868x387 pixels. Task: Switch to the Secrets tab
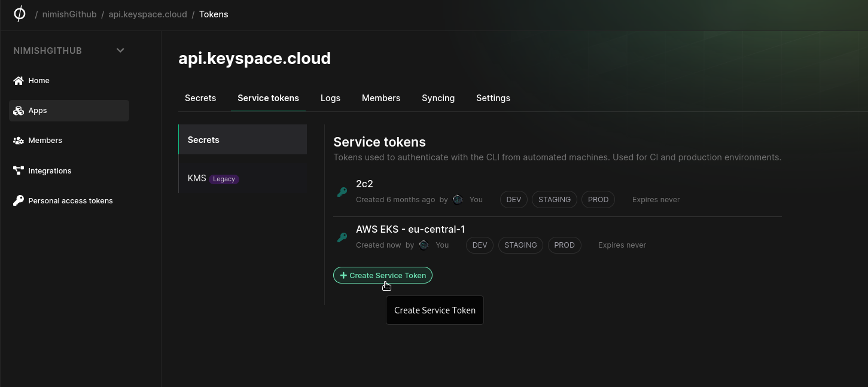pos(200,98)
